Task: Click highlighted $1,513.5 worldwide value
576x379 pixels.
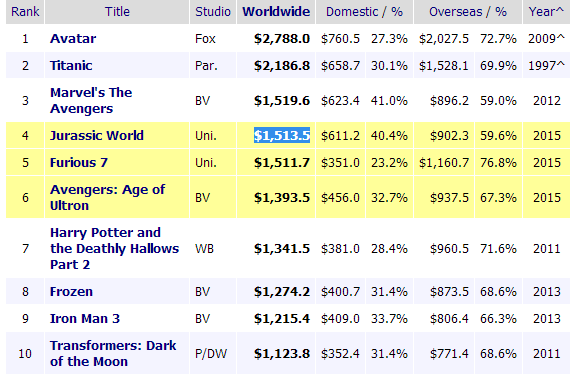Action: coord(282,136)
